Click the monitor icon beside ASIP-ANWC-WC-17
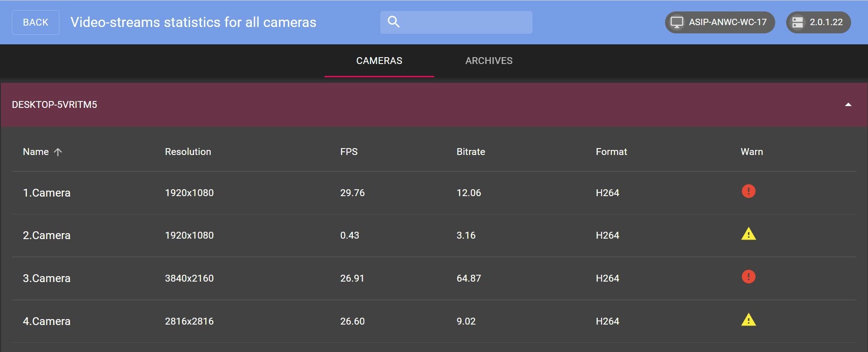 (x=677, y=22)
